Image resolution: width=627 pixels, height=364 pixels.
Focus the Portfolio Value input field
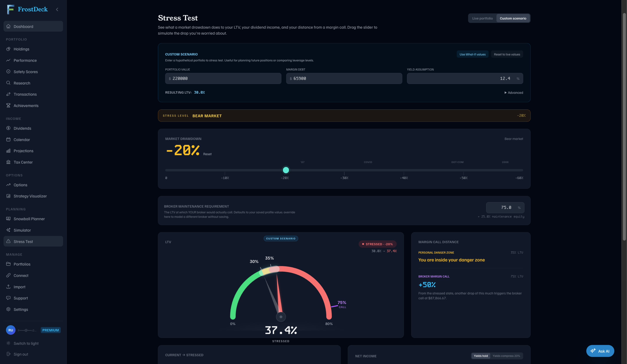click(223, 78)
